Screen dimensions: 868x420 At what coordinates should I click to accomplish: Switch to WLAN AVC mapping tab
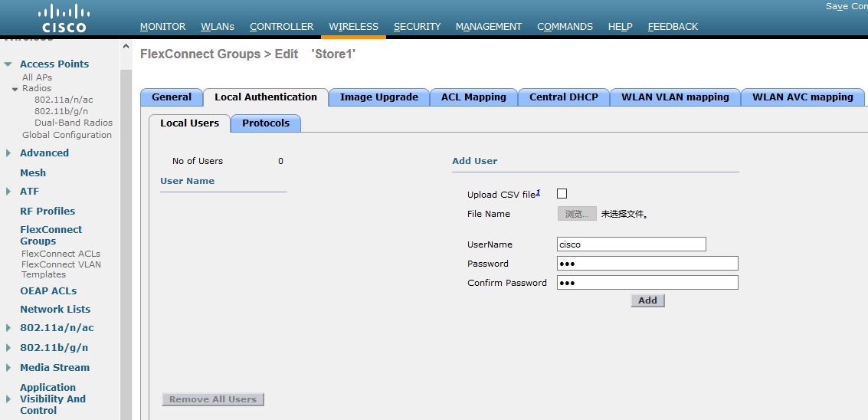click(x=803, y=97)
